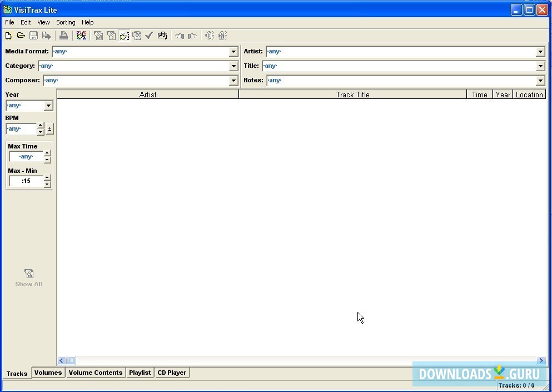
Task: Sort by the Track Title column header
Action: point(353,95)
